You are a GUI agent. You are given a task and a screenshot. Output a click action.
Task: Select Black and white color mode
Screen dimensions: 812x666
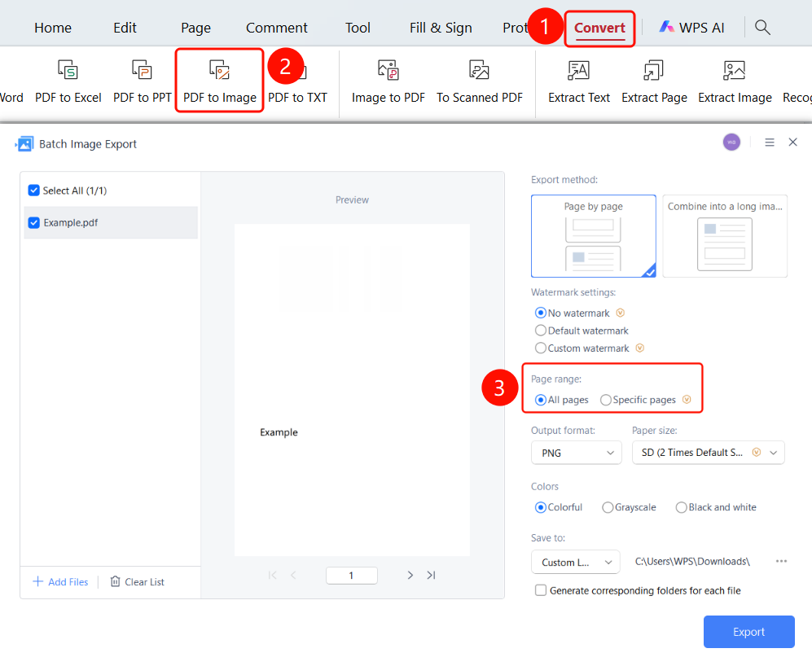[681, 507]
